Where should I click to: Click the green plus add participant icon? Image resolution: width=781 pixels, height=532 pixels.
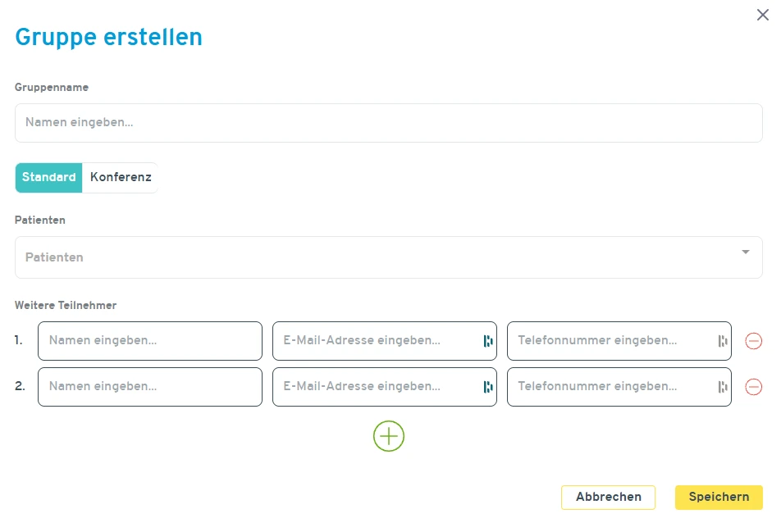389,437
